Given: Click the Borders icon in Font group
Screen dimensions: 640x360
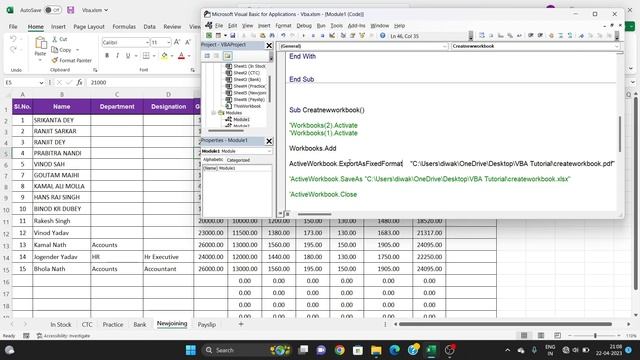Looking at the screenshot, I should tap(146, 56).
